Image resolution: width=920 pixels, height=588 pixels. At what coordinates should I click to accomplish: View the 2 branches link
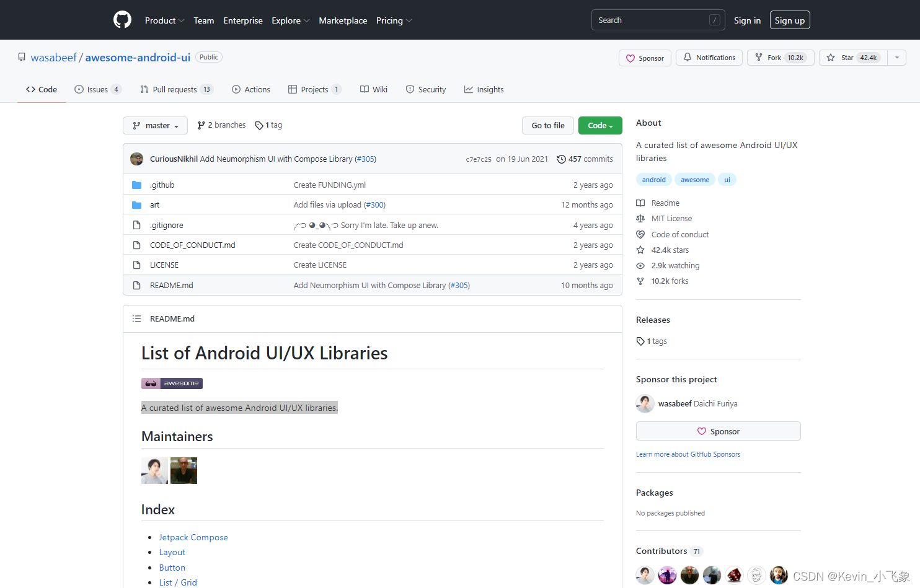click(221, 125)
